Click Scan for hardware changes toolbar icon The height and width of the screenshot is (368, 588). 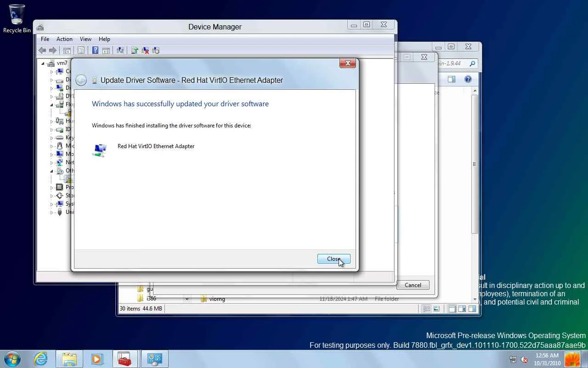click(120, 51)
